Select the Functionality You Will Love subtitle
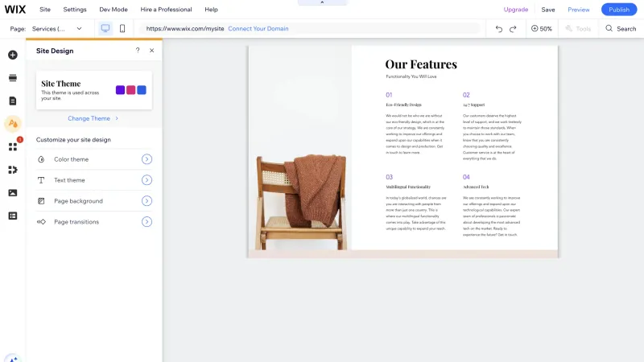 pos(411,76)
